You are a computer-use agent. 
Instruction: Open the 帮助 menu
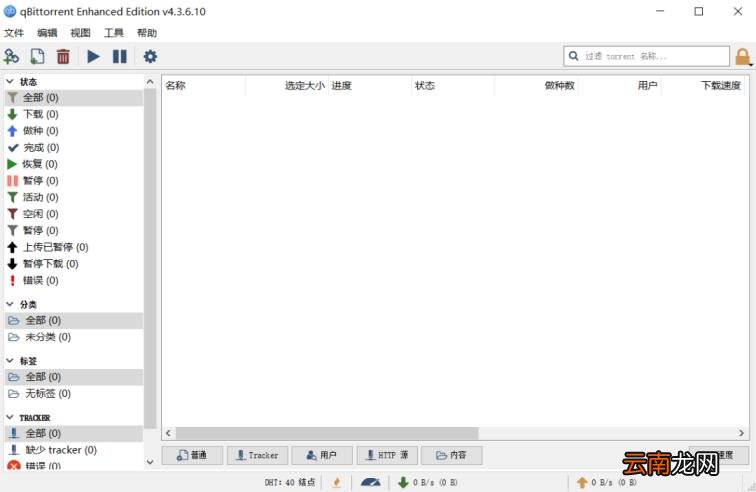(147, 33)
